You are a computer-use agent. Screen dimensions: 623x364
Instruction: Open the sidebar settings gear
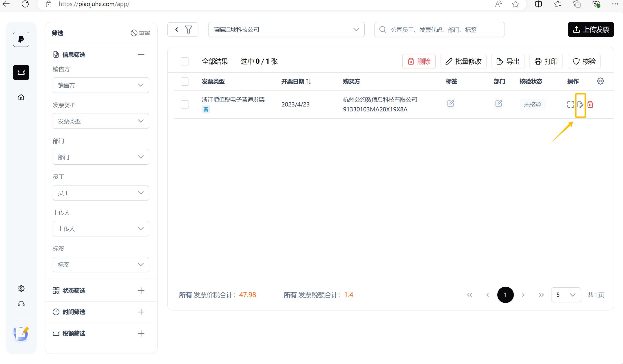point(21,288)
